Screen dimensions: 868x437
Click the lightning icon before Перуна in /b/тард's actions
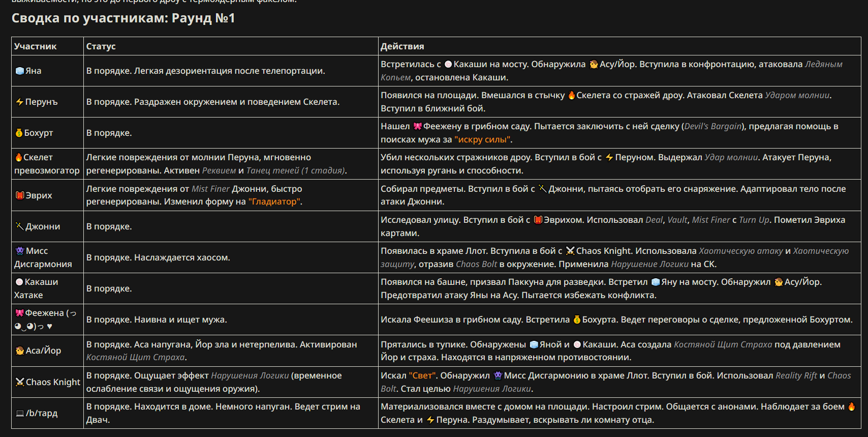(430, 420)
